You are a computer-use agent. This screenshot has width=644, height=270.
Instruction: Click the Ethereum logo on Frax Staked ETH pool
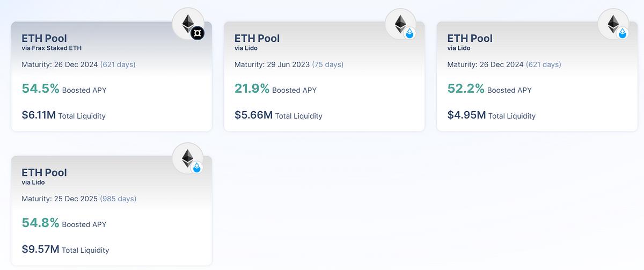click(188, 24)
